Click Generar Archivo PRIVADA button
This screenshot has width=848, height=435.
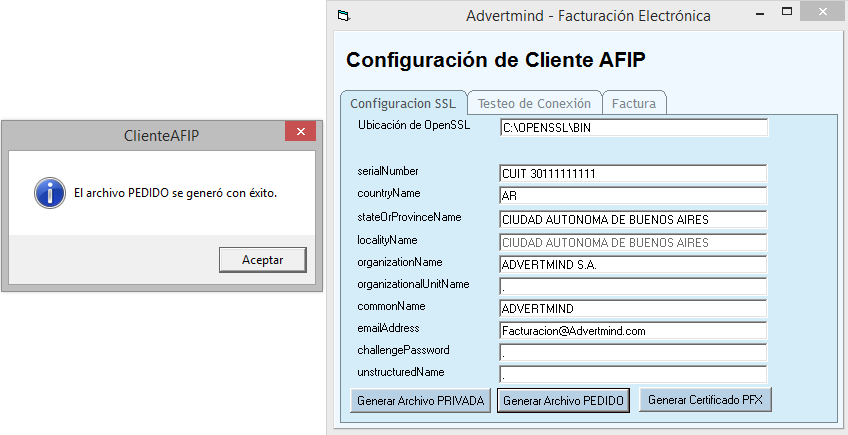(420, 400)
